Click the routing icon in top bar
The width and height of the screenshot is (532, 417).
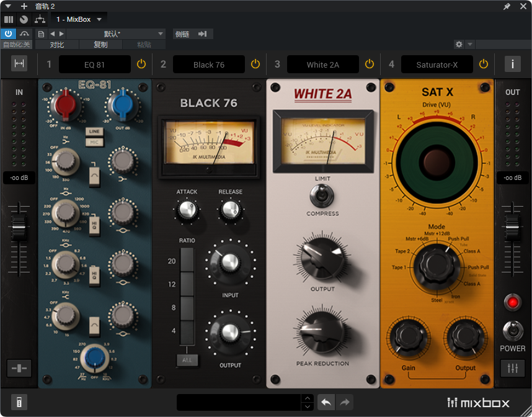[x=40, y=19]
